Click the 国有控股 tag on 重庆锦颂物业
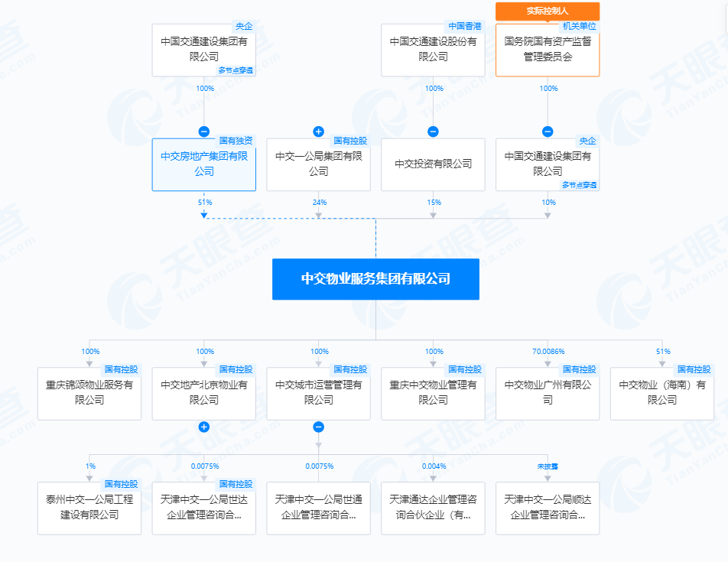Image resolution: width=728 pixels, height=562 pixels. click(121, 369)
